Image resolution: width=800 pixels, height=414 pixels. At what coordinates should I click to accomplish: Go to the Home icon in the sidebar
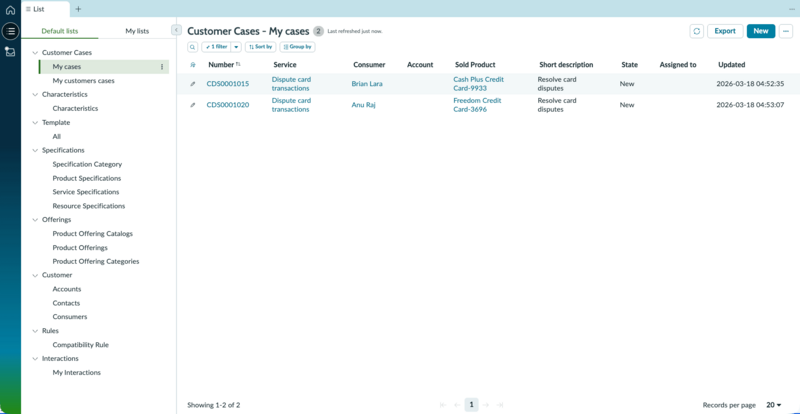[x=10, y=10]
